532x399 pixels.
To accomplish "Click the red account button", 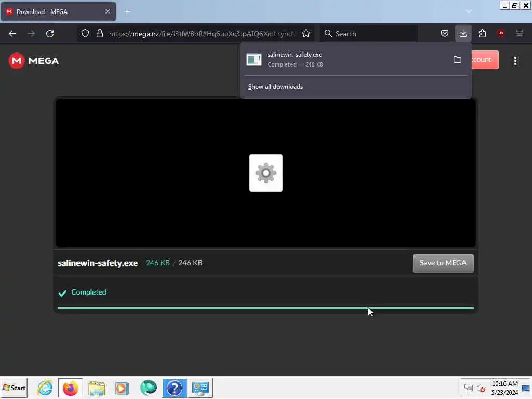I will [485, 60].
